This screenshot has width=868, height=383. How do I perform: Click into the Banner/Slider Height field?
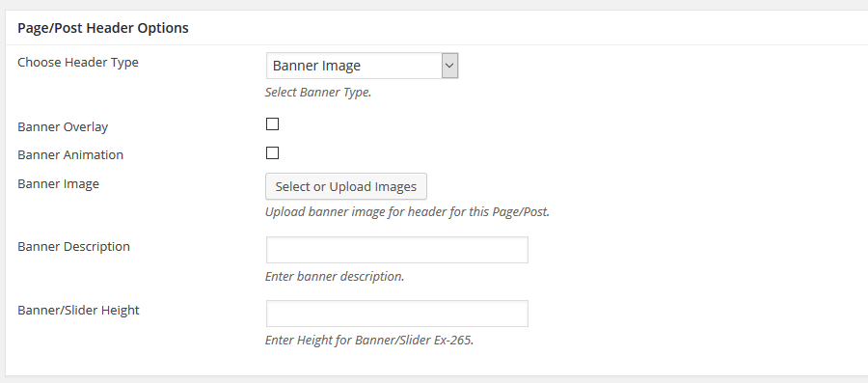coord(397,314)
